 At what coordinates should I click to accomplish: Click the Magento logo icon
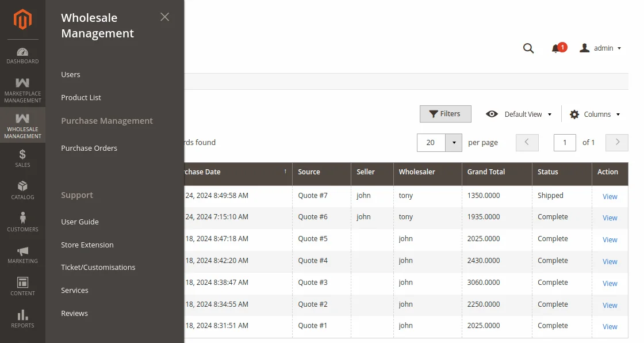click(x=22, y=19)
